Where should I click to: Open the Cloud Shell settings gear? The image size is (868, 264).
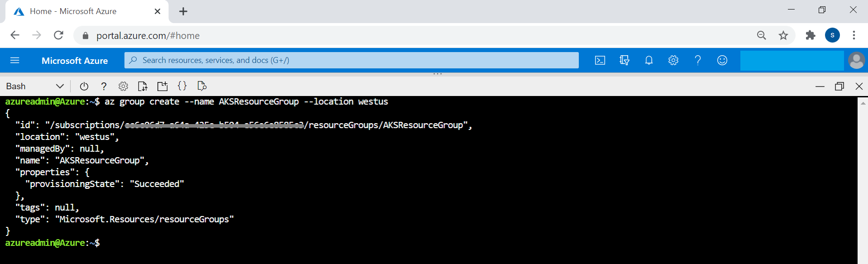click(x=123, y=86)
